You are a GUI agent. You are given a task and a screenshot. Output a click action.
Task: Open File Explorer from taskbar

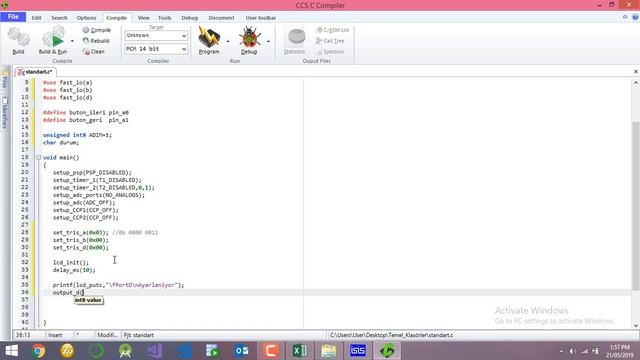[329, 351]
